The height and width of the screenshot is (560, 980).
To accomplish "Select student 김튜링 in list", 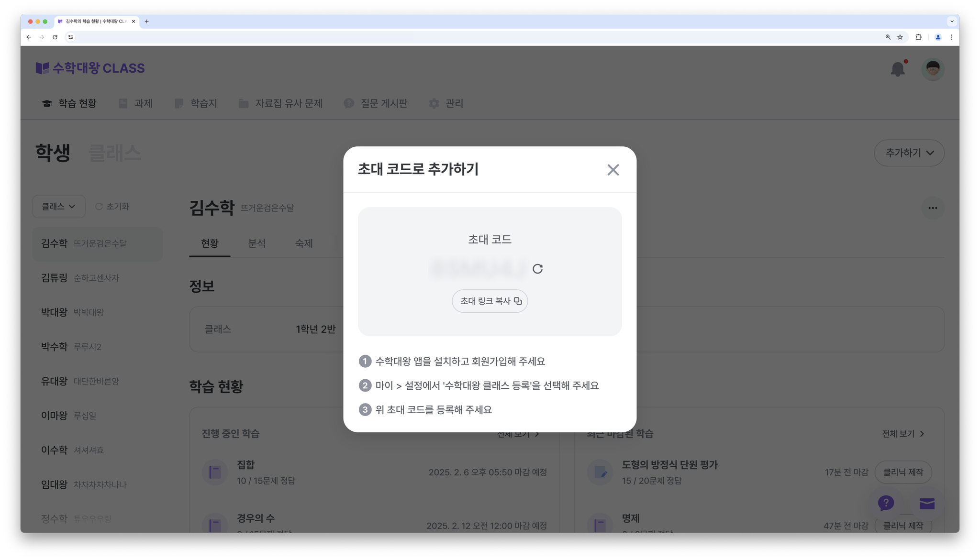I will [98, 278].
